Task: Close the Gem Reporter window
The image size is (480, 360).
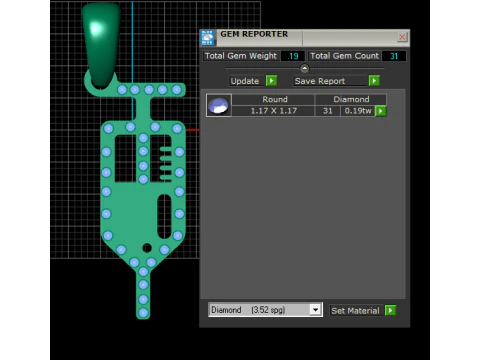Action: [x=402, y=37]
